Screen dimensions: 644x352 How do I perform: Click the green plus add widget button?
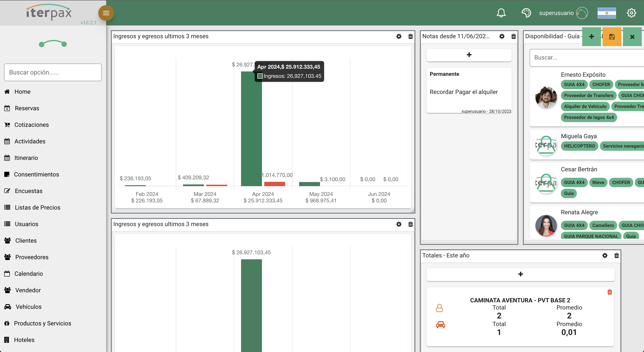point(591,37)
